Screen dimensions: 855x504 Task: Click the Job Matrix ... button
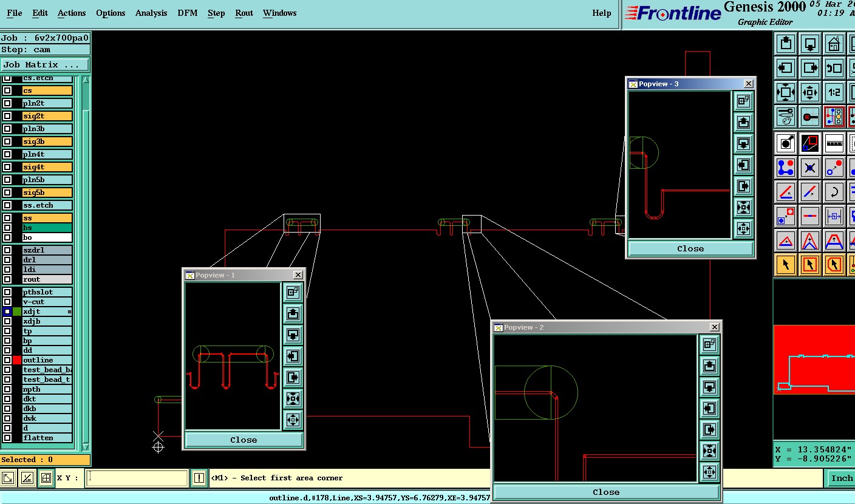(x=44, y=64)
